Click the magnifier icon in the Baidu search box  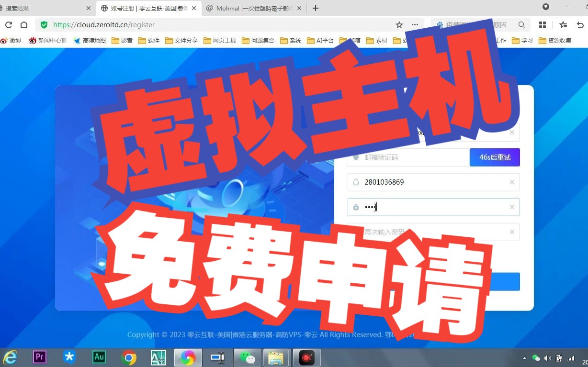point(521,24)
